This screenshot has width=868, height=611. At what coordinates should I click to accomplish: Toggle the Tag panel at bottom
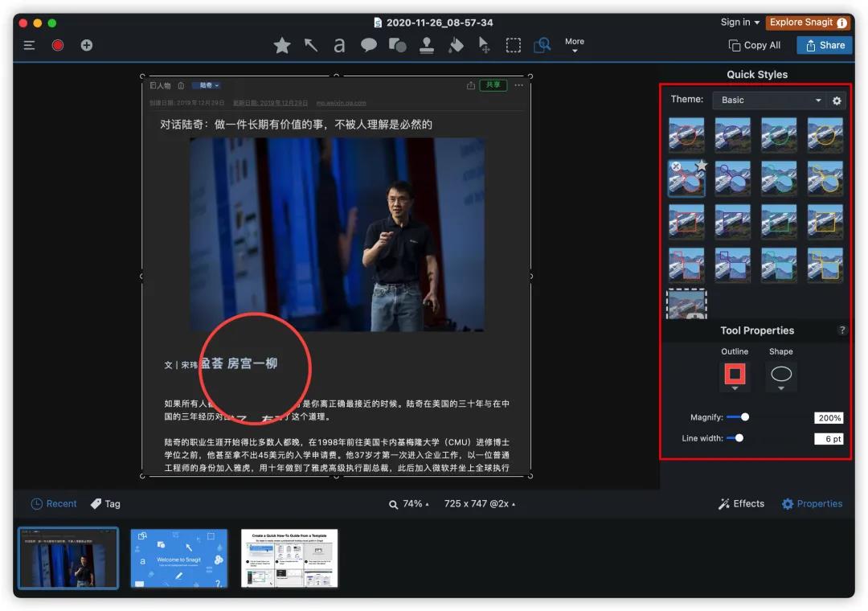click(105, 503)
